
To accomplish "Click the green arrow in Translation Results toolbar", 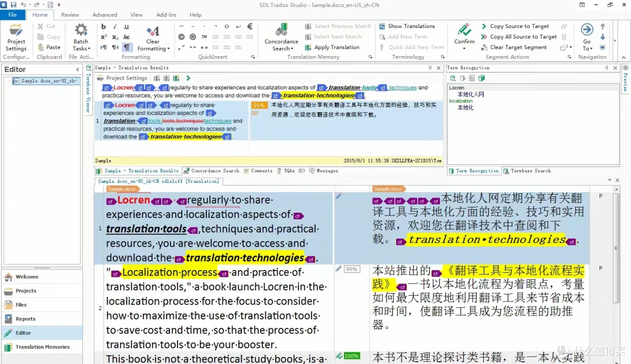I will [188, 78].
